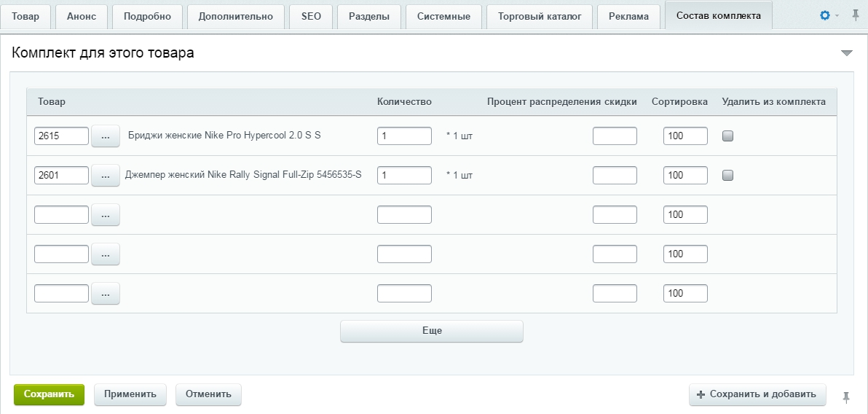Click the Отменить button
Screen dimensions: 868x414
[x=208, y=394]
